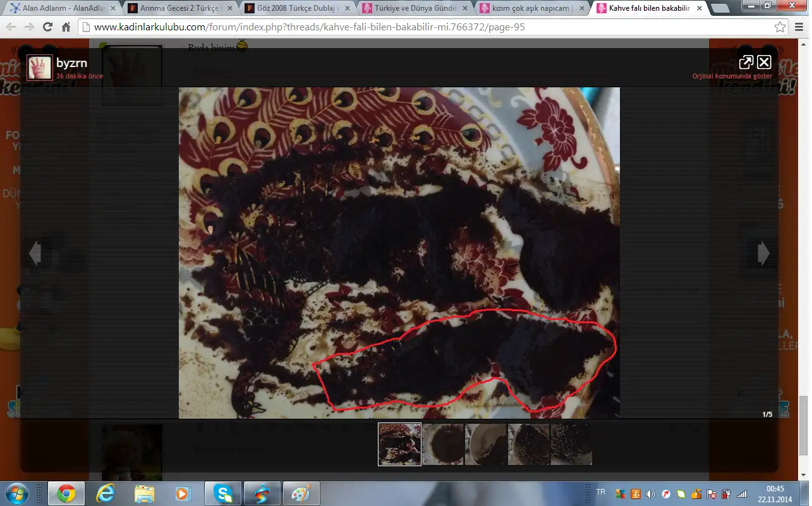Open the volume control in system tray
This screenshot has width=812, height=506.
[651, 493]
